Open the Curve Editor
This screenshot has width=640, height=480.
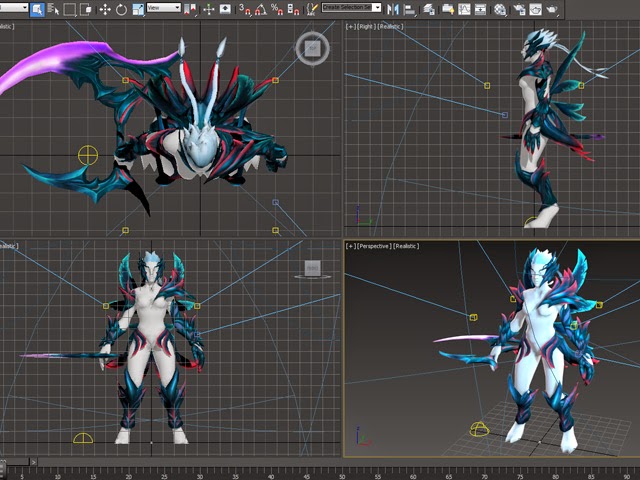pos(464,9)
